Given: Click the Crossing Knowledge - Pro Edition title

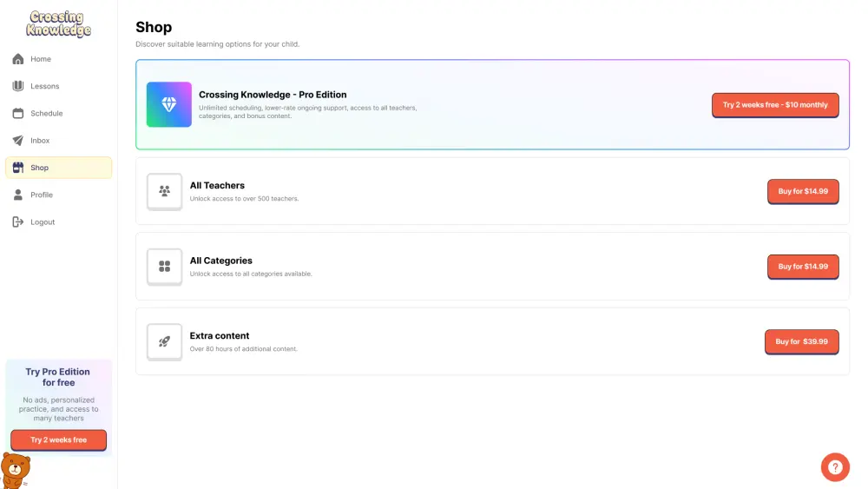Looking at the screenshot, I should click(273, 95).
